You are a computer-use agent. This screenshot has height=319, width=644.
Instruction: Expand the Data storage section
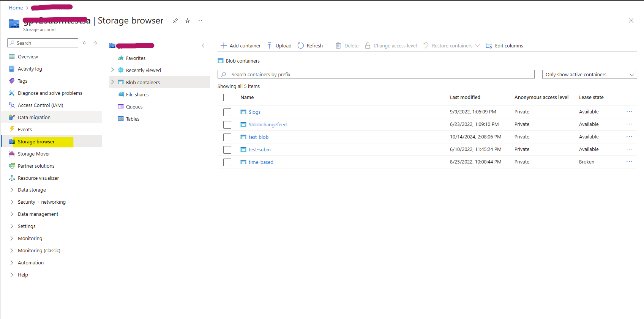coord(12,190)
